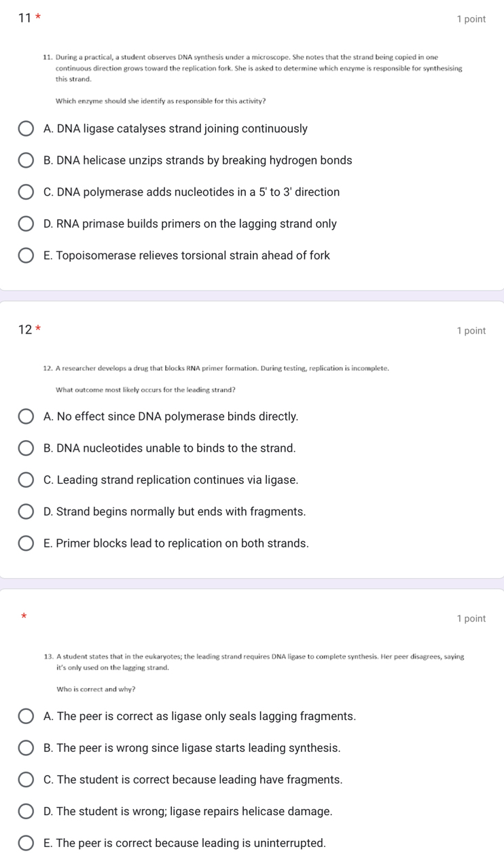Click the question 12 number heading
Screen dimensions: 504x862
pos(25,330)
